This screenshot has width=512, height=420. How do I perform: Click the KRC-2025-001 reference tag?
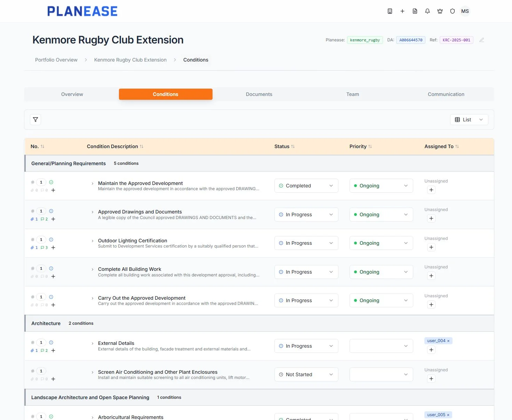point(456,40)
